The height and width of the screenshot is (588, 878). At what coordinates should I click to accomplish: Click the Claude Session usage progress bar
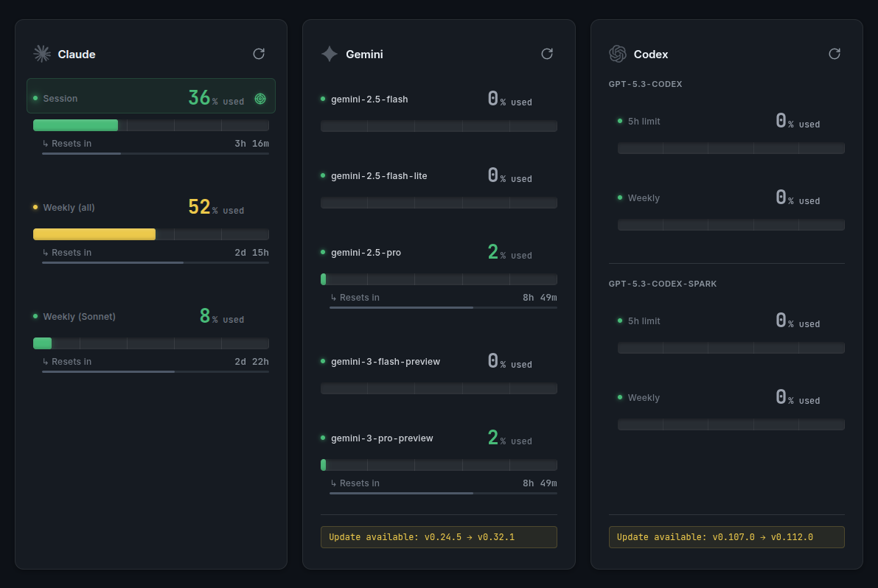(x=151, y=125)
